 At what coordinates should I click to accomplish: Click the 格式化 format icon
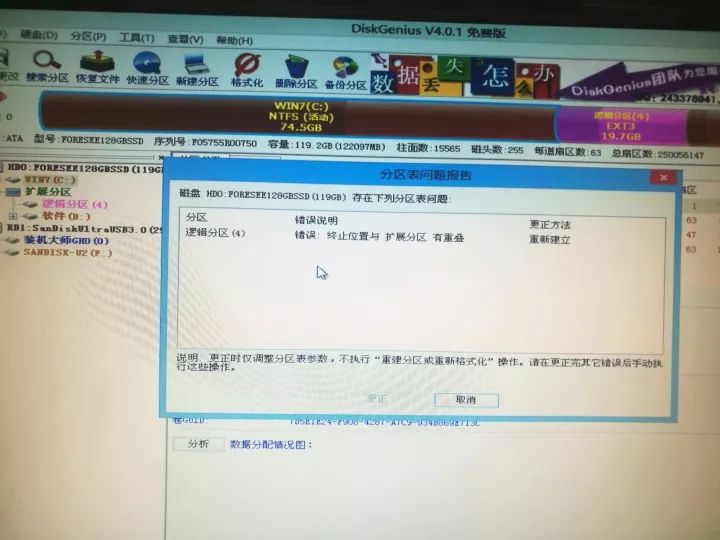point(247,70)
